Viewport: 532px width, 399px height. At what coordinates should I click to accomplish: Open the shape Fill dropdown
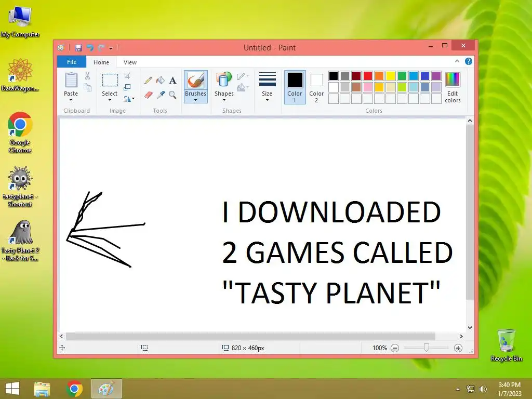243,88
